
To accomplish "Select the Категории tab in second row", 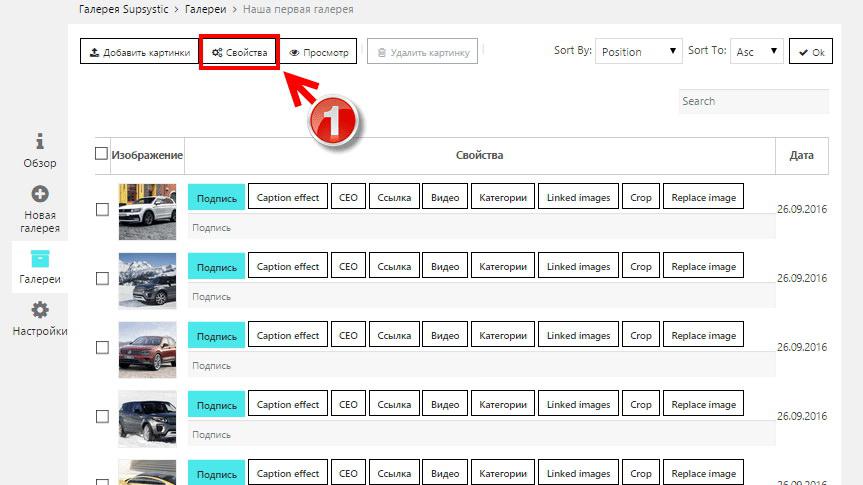I will [x=503, y=266].
